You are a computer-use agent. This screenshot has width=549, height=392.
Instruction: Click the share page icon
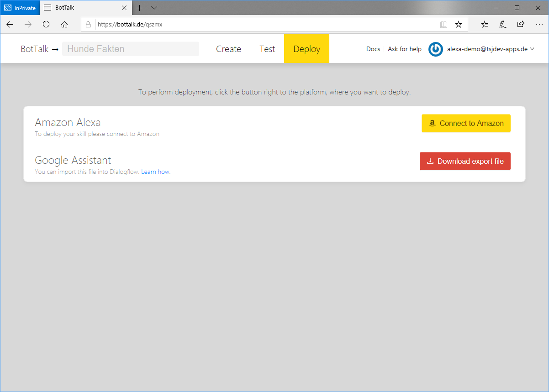coord(521,25)
